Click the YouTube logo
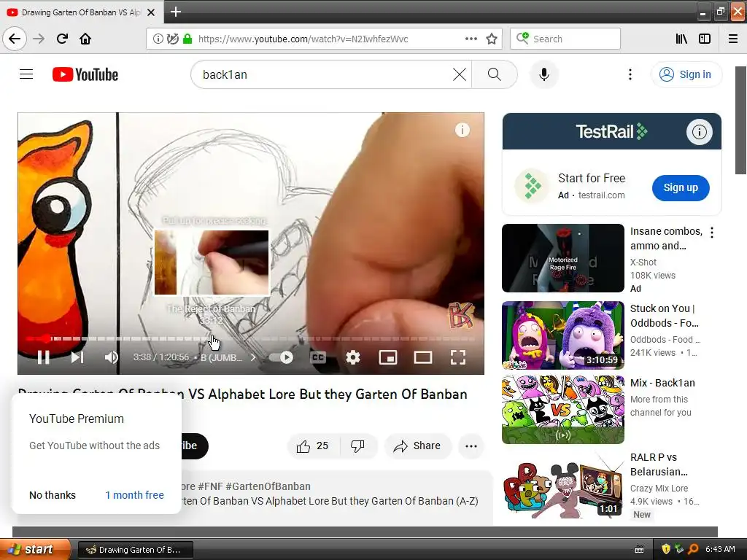The height and width of the screenshot is (560, 747). tap(85, 74)
